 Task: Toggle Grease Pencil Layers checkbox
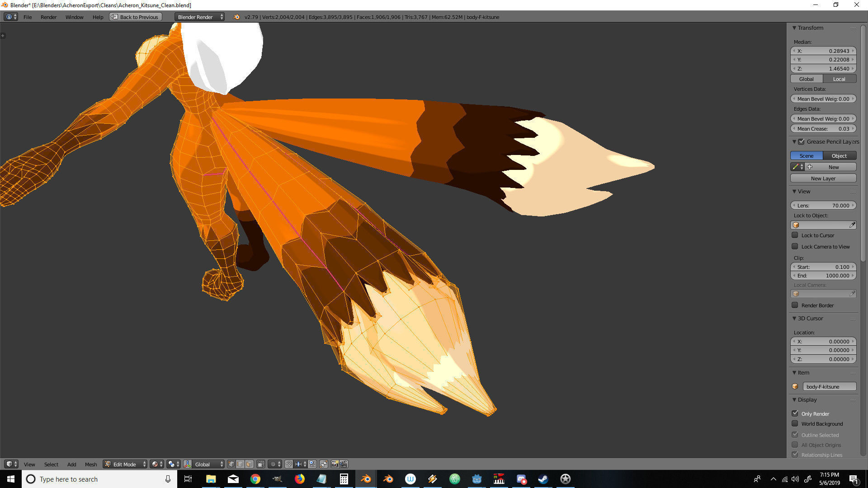[x=801, y=141]
